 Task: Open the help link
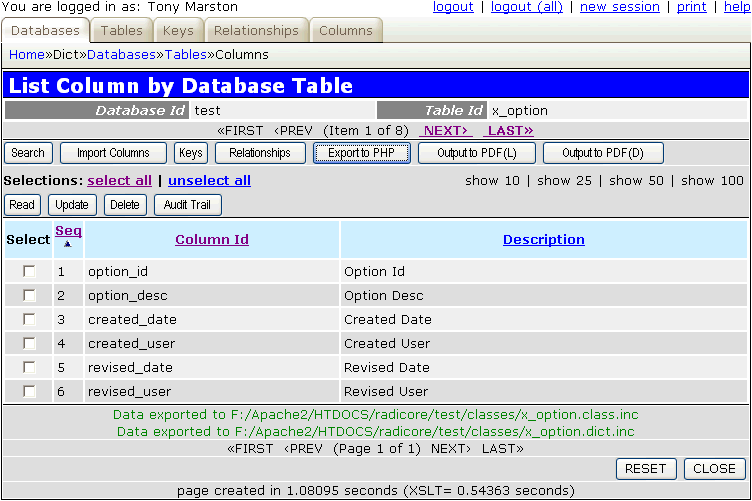point(736,7)
